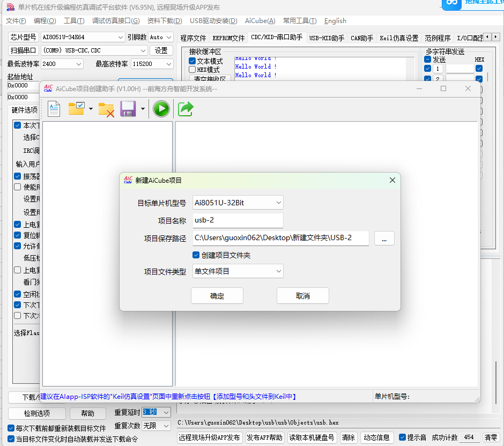Open the 重复次数 无限 dropdown
The image size is (504, 446).
point(156,426)
